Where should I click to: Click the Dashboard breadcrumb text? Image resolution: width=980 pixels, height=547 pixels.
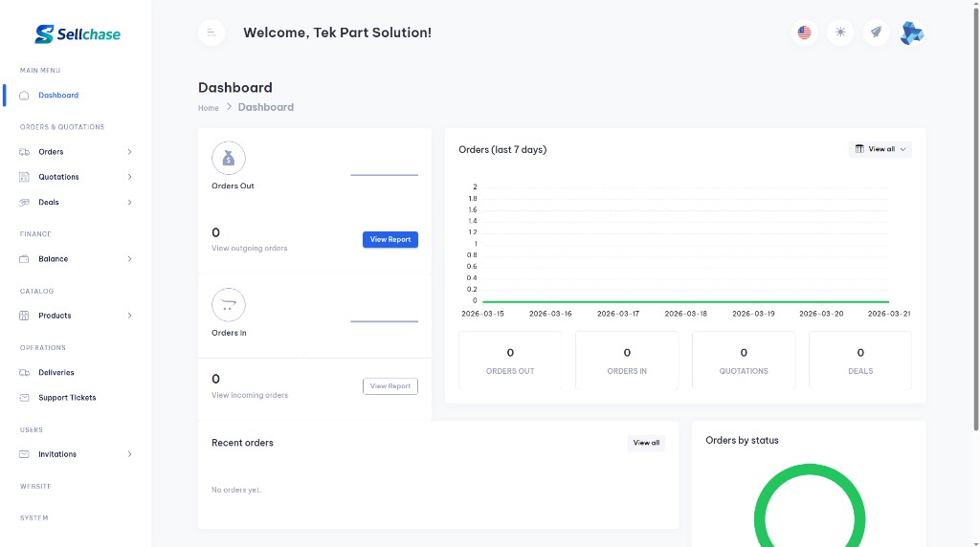click(x=266, y=107)
